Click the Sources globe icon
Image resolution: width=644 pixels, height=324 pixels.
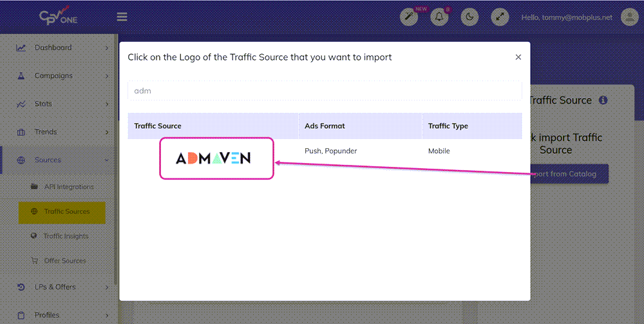tap(21, 160)
